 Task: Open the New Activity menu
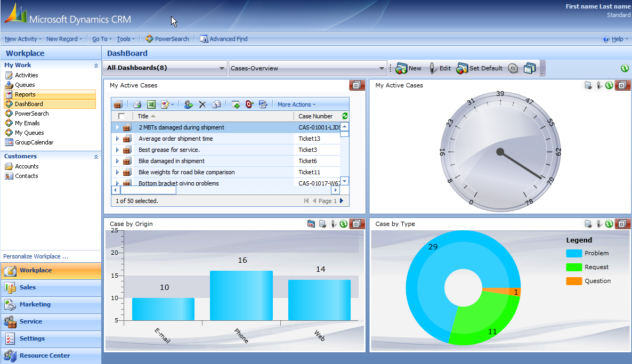click(x=22, y=39)
